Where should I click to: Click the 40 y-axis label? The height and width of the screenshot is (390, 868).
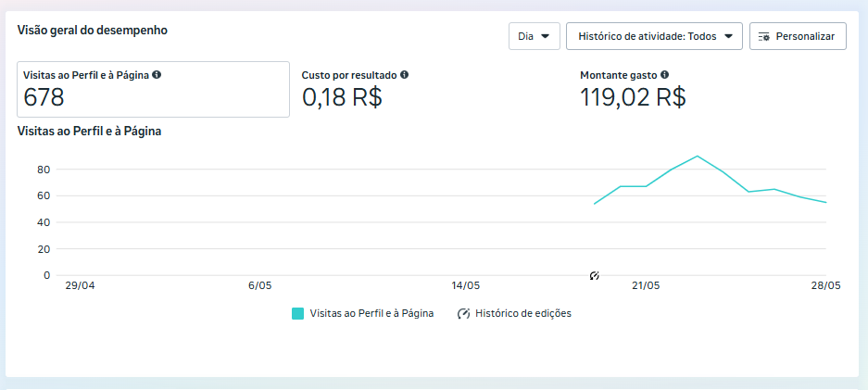(44, 222)
